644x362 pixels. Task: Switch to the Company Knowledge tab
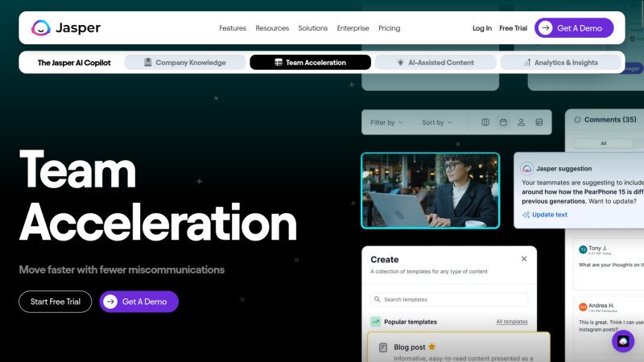(184, 63)
